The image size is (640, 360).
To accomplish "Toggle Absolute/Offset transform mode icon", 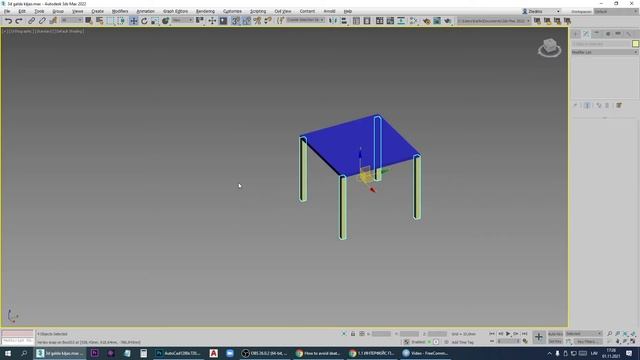I will pos(362,334).
